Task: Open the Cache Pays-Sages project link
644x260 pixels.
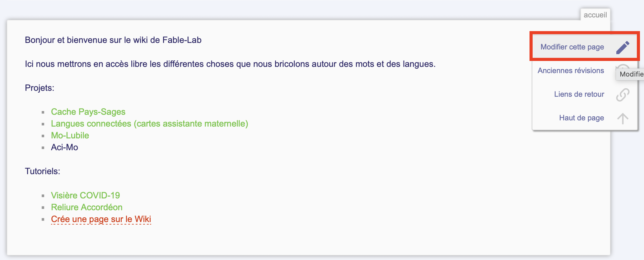Action: [x=88, y=112]
